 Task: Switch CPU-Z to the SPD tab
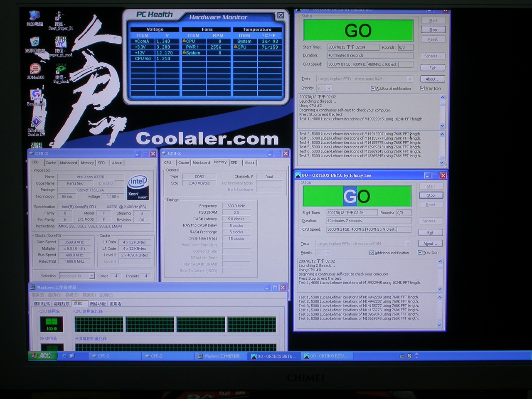point(101,163)
